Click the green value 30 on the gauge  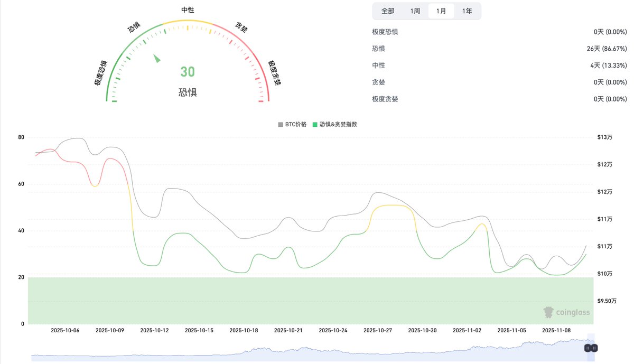(x=187, y=71)
